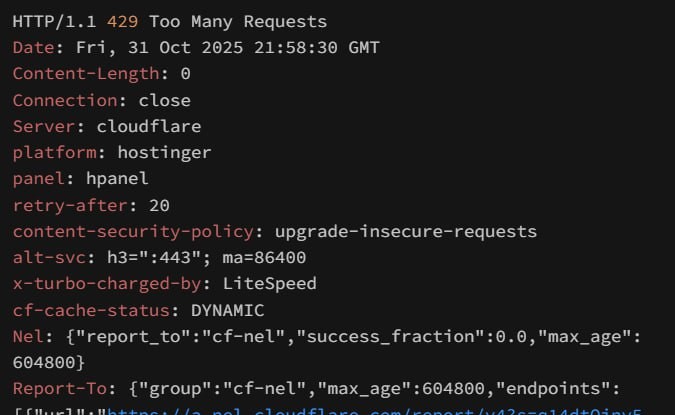Click the "hpanel" panel value

click(x=117, y=179)
